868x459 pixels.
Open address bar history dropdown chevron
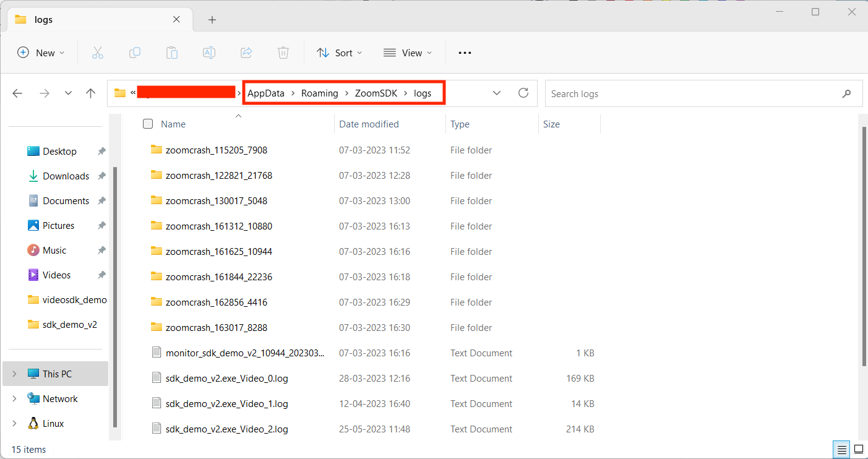pyautogui.click(x=496, y=93)
